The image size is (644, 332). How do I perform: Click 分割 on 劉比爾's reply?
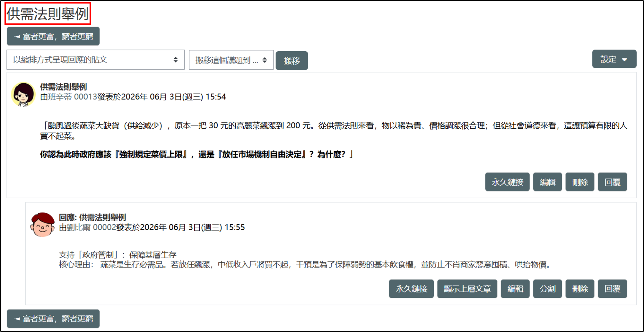coord(547,289)
